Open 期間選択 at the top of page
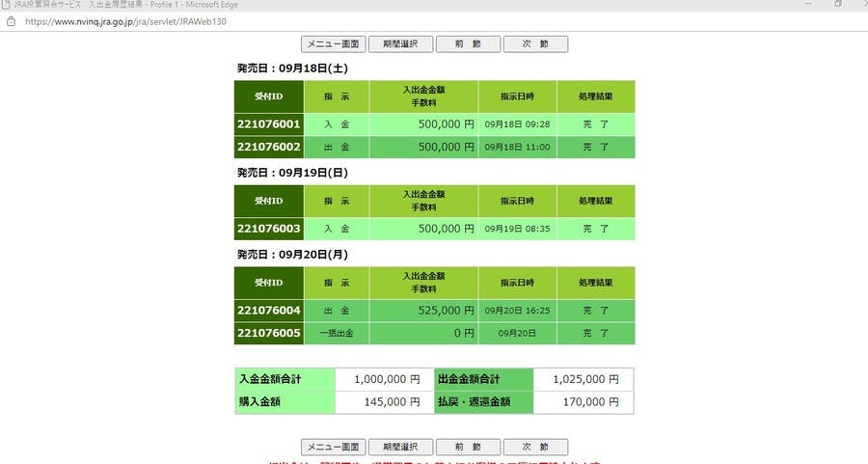868x464 pixels. pyautogui.click(x=400, y=44)
